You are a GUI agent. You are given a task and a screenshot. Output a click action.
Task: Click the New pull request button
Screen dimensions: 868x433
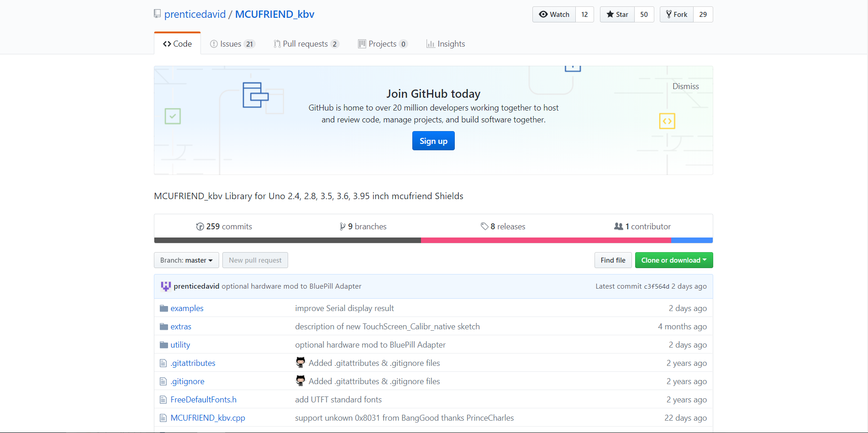click(x=255, y=260)
